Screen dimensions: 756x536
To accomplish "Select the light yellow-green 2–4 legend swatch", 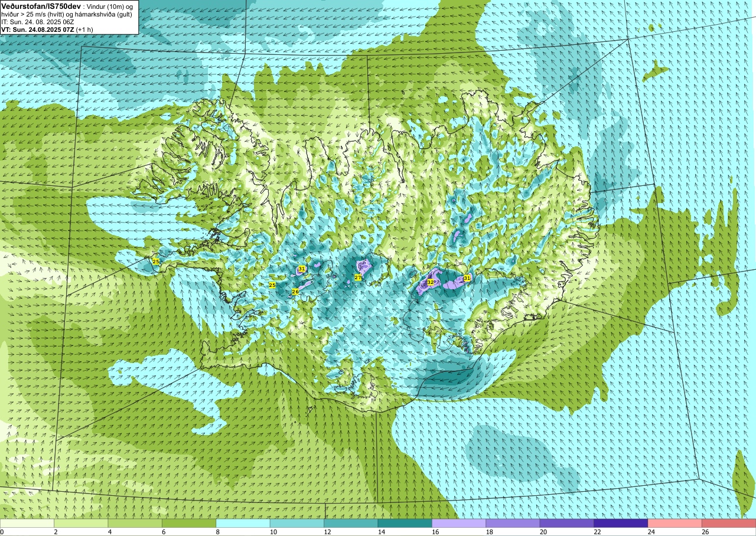I will coord(81,523).
